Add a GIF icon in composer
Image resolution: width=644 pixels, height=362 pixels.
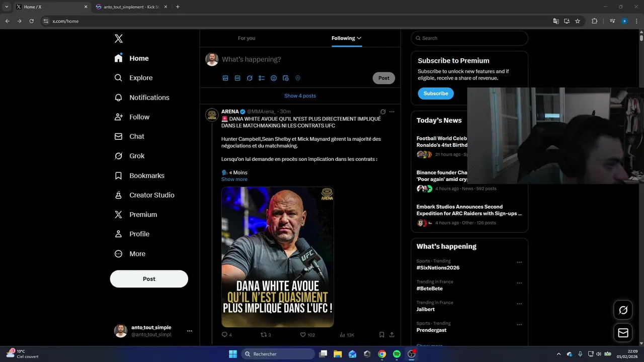(237, 78)
